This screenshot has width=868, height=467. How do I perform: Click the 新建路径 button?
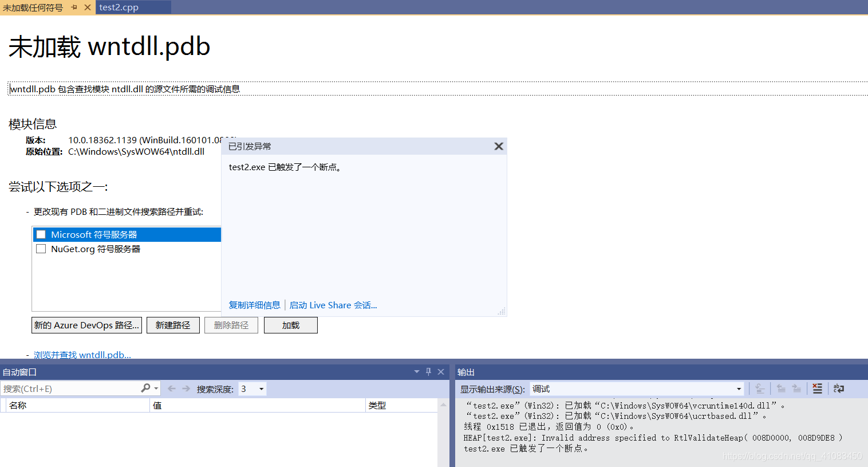click(x=173, y=325)
